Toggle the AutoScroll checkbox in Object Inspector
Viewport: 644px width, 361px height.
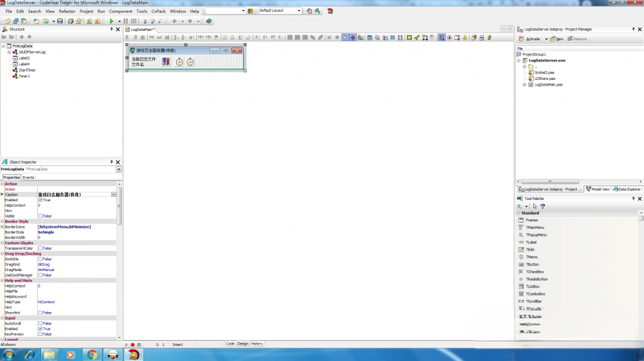[x=40, y=323]
